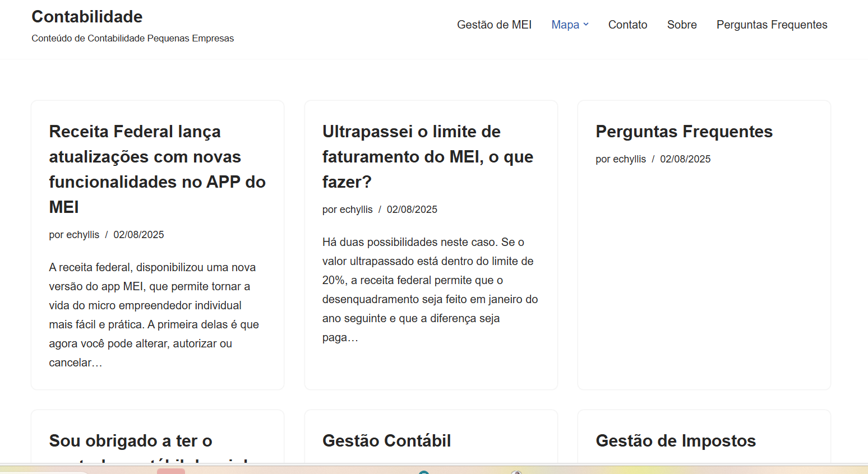
Task: Click excerpt starting 'A receita federal, disponibilizou'
Action: click(154, 315)
